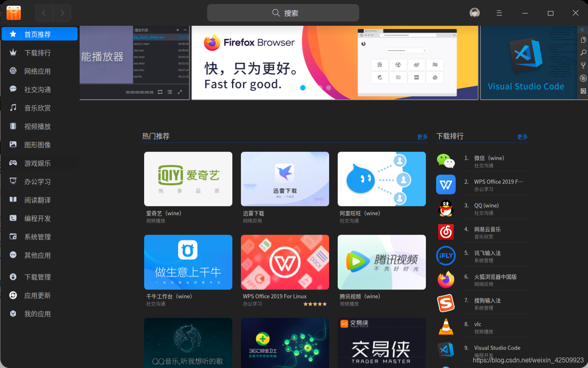
Task: Click the iFLY 讯飞输入法 icon
Action: [x=446, y=256]
